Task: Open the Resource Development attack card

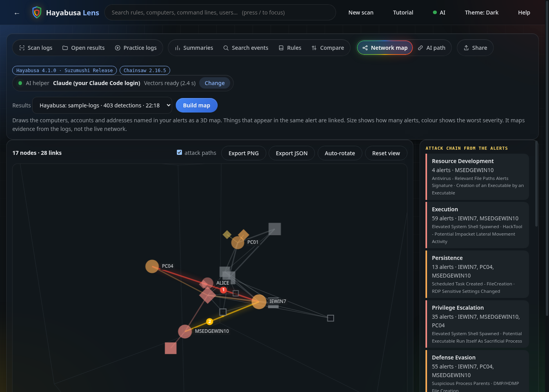Action: pos(477,177)
